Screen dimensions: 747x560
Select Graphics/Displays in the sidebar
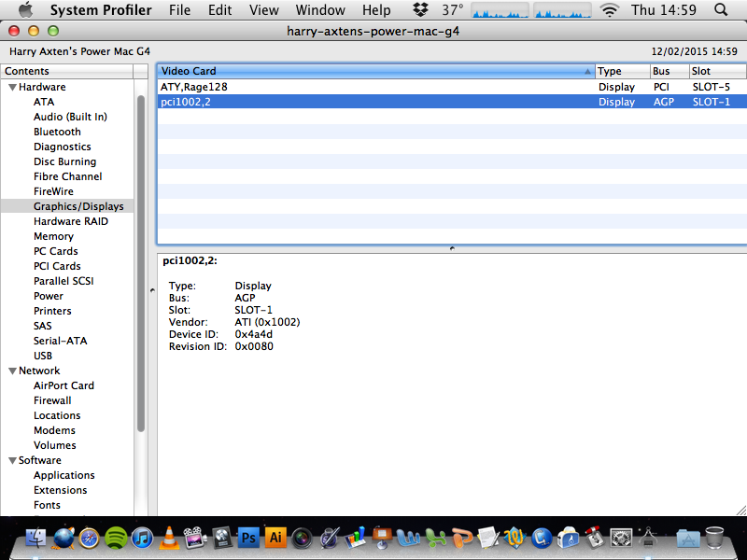tap(67, 206)
